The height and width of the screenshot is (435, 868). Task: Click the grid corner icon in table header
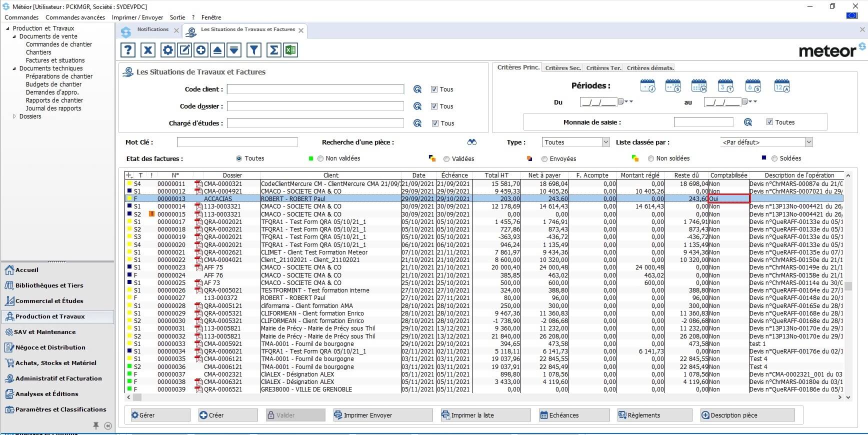pos(129,175)
